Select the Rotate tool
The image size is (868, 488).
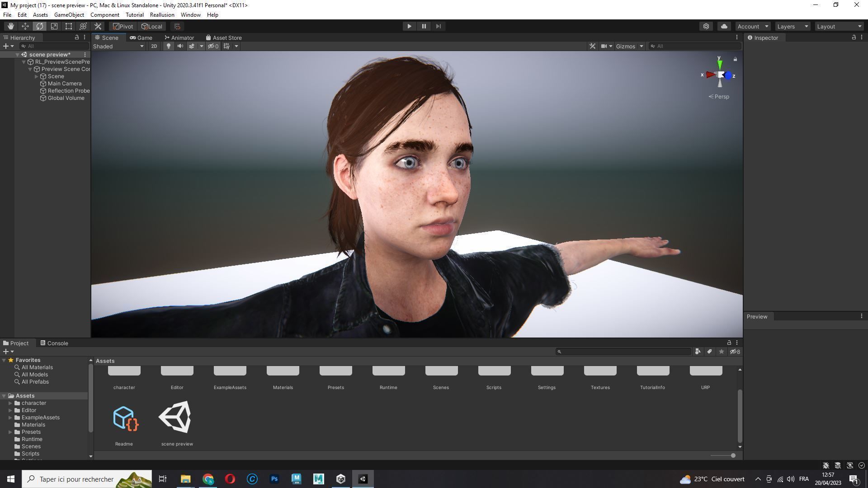40,26
